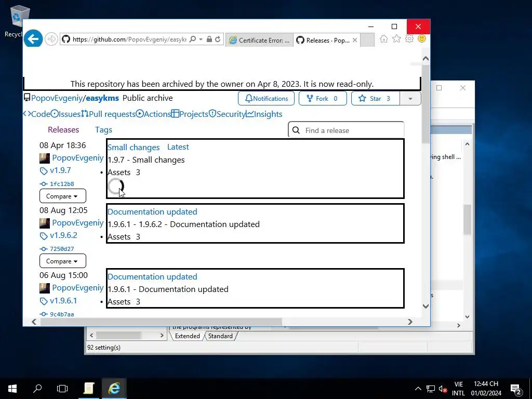Open the Actions repository tab

[x=153, y=114]
